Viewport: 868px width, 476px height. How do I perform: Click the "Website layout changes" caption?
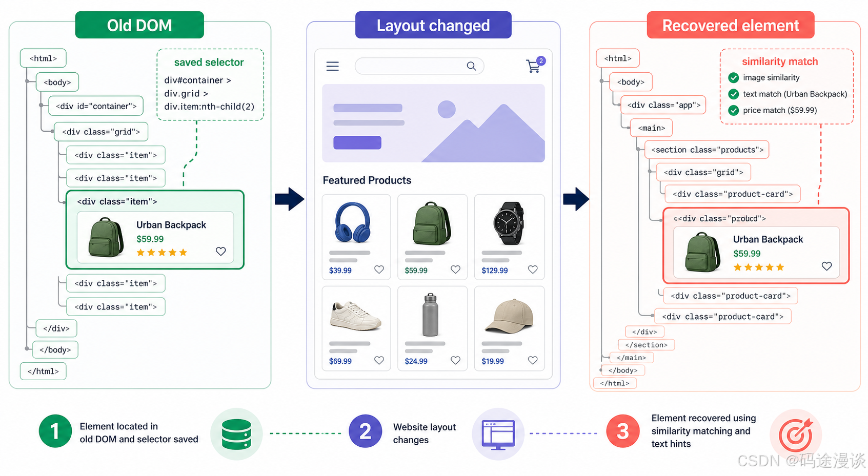click(x=425, y=433)
